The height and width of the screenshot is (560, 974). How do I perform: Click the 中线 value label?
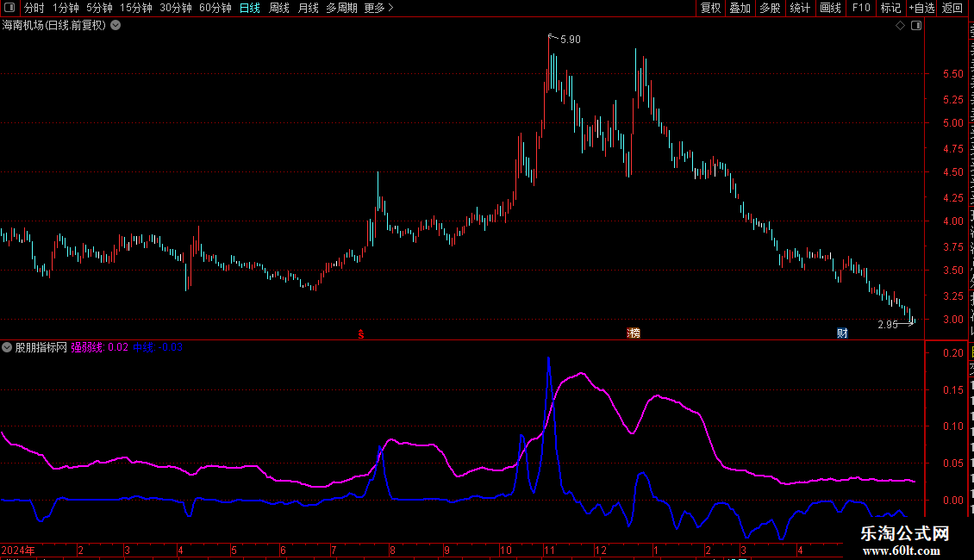(x=158, y=348)
